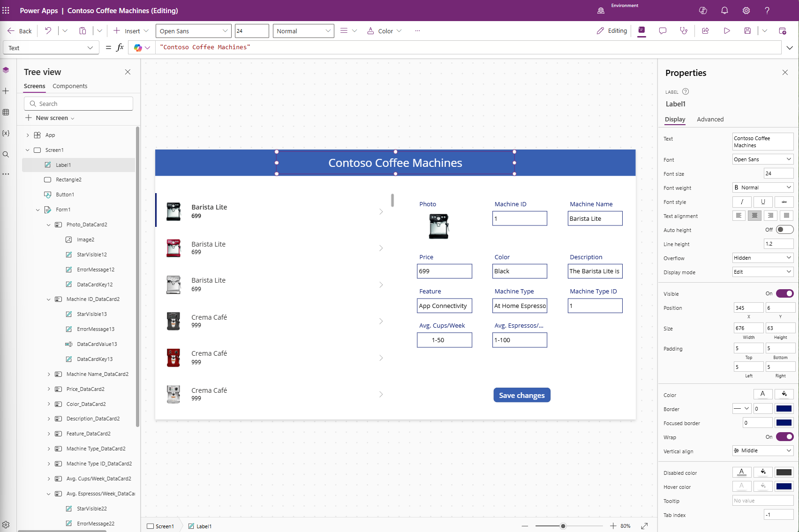
Task: Toggle the Auto height switch
Action: [x=784, y=230]
